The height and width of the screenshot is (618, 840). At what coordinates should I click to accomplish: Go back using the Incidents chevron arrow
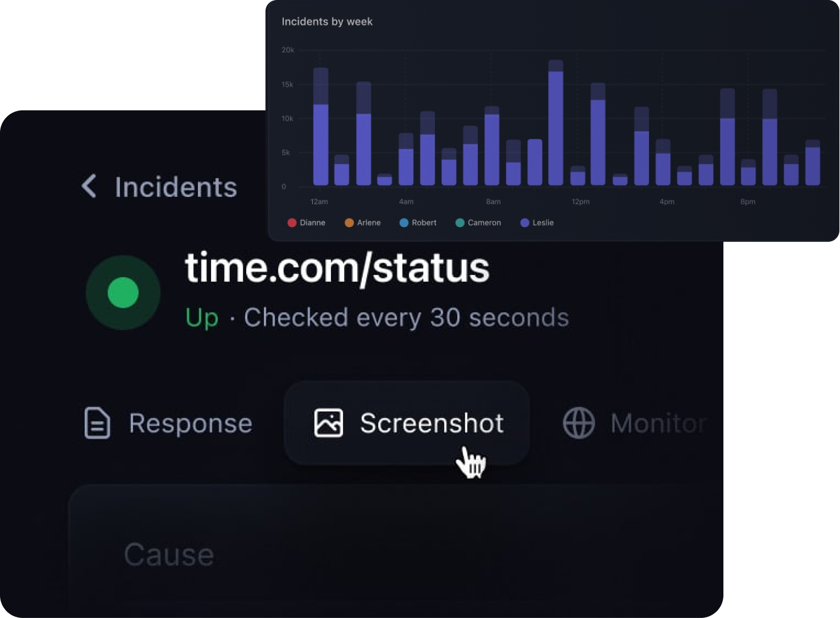89,186
